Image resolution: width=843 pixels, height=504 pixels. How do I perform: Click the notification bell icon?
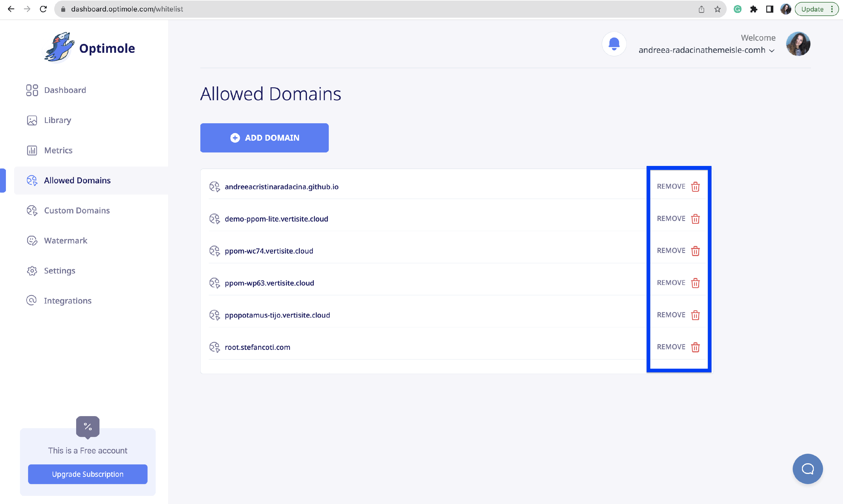[614, 44]
